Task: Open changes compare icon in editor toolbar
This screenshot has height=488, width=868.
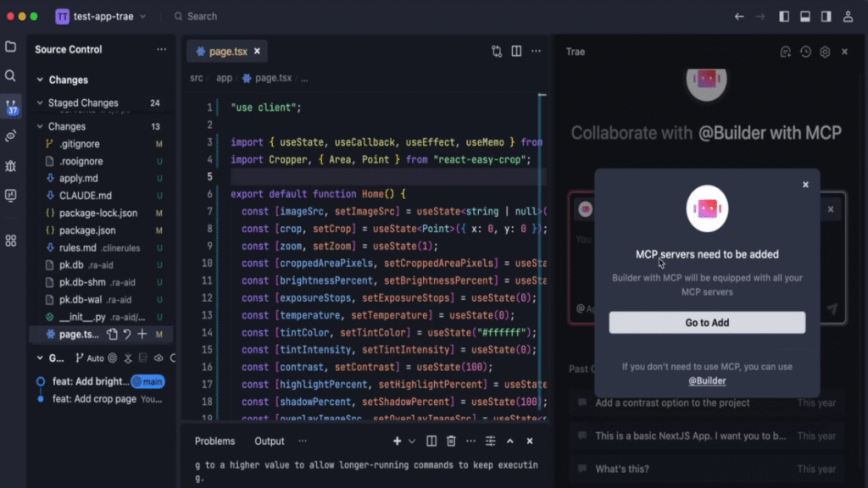Action: [x=497, y=51]
